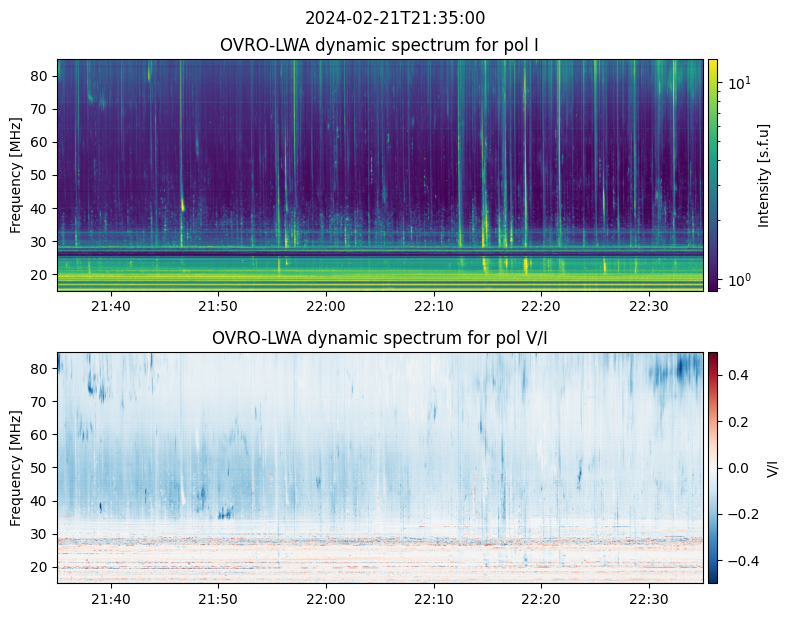The height and width of the screenshot is (617, 789).
Task: Click the Frequency [MHz] label of the bottom plot
Action: tap(16, 467)
